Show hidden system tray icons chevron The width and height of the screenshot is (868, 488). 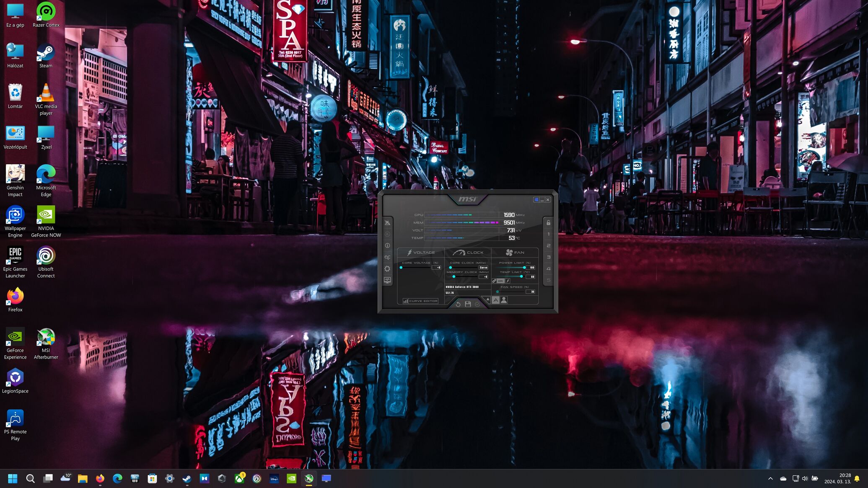click(x=770, y=478)
